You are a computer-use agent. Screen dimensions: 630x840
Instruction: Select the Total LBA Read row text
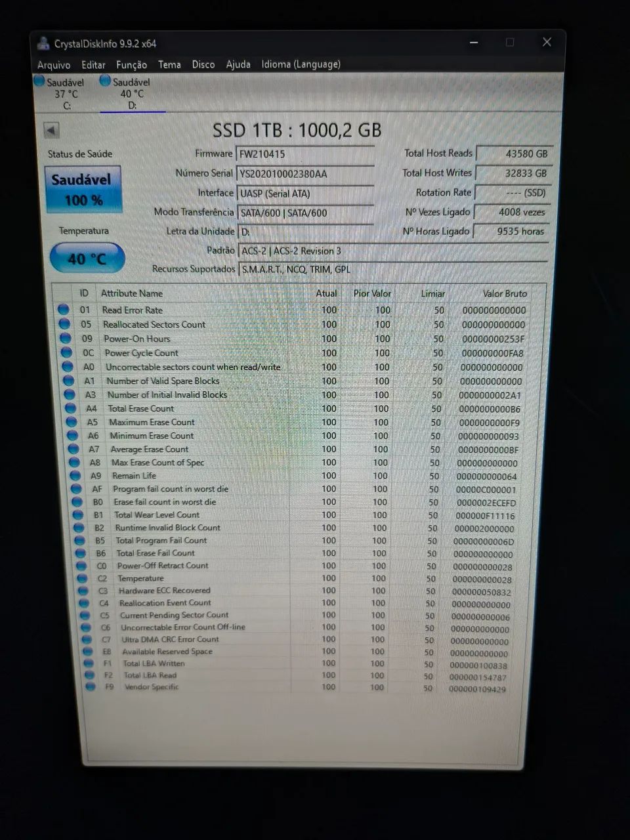point(150,675)
